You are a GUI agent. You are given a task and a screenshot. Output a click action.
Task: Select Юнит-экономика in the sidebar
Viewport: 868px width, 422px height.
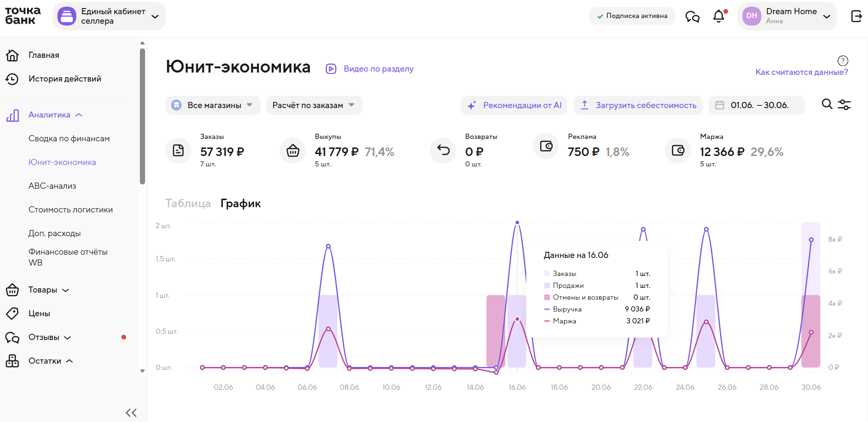point(62,162)
